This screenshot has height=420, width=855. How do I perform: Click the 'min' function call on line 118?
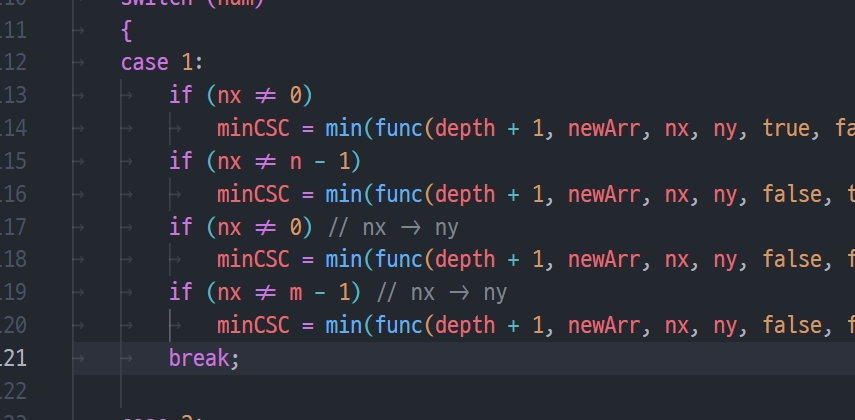point(344,260)
